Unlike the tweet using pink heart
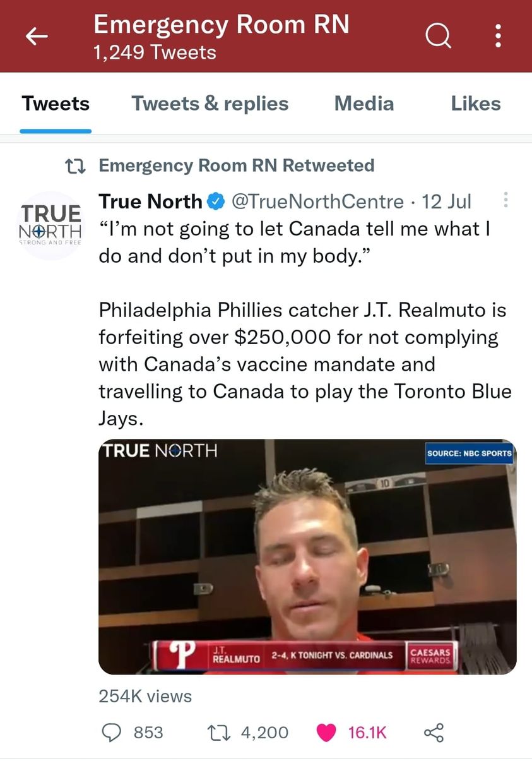The width and height of the screenshot is (532, 761). tap(326, 732)
